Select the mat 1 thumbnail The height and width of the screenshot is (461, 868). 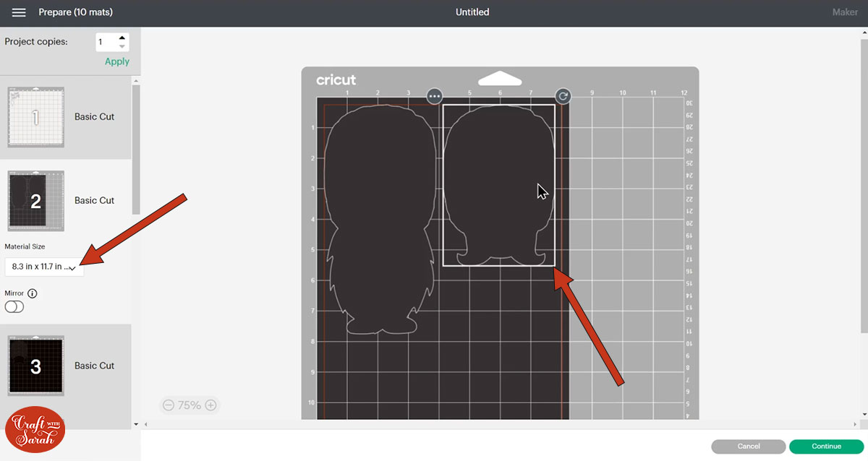35,116
